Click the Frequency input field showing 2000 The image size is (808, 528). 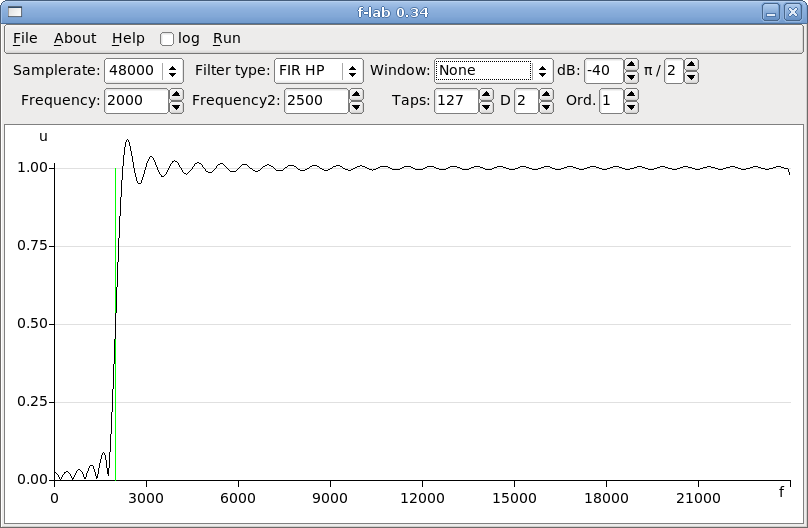[x=137, y=101]
